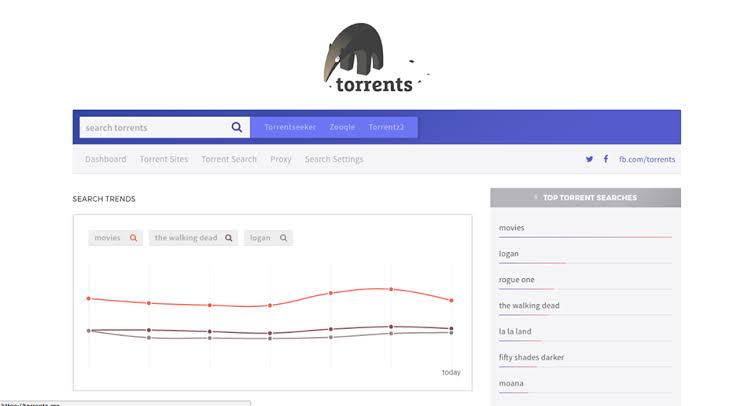Screen dimensions: 755x406
Task: Click the magnifier icon in the walking dead tag
Action: pyautogui.click(x=229, y=238)
